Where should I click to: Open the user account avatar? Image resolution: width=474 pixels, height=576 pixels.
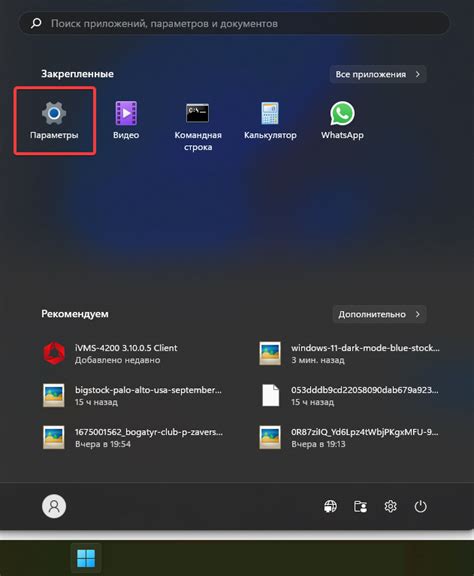point(54,506)
